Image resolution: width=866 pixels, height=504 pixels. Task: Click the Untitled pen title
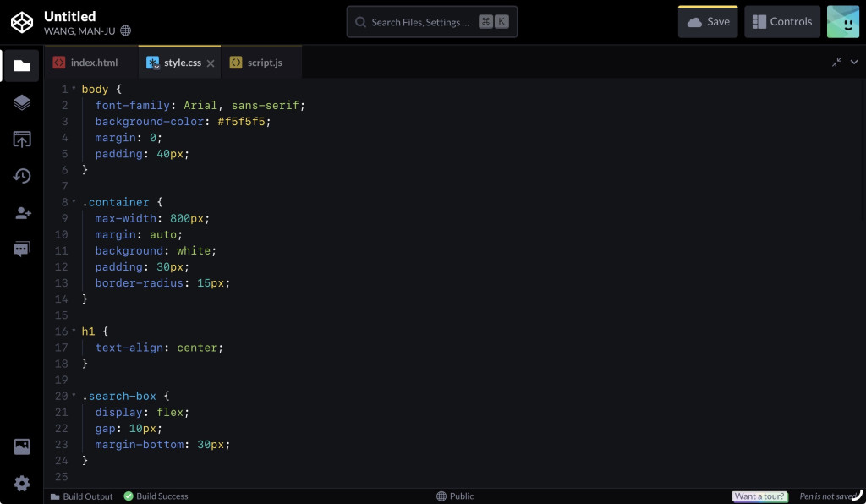[x=70, y=17]
